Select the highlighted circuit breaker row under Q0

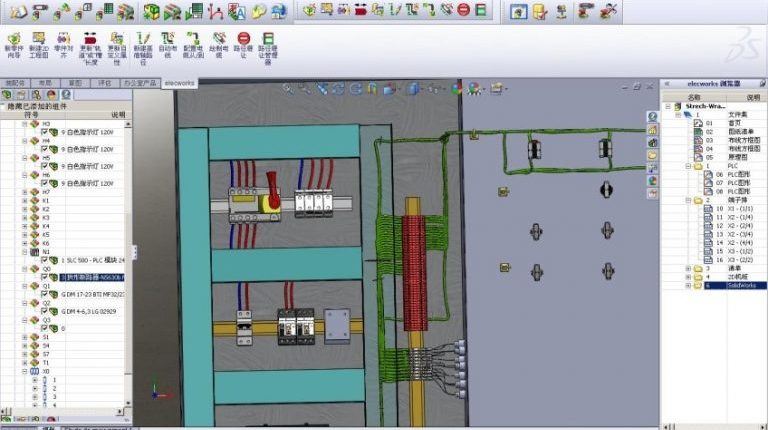coord(92,278)
